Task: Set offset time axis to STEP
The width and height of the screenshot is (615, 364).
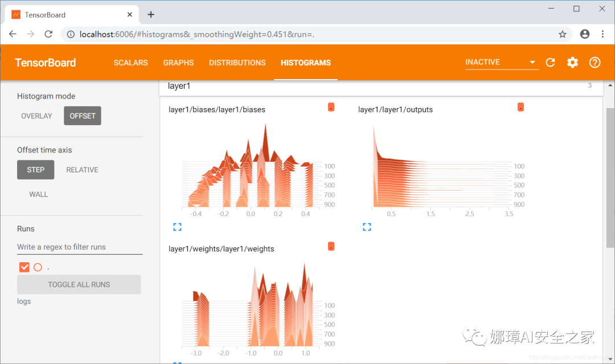Action: pos(36,169)
